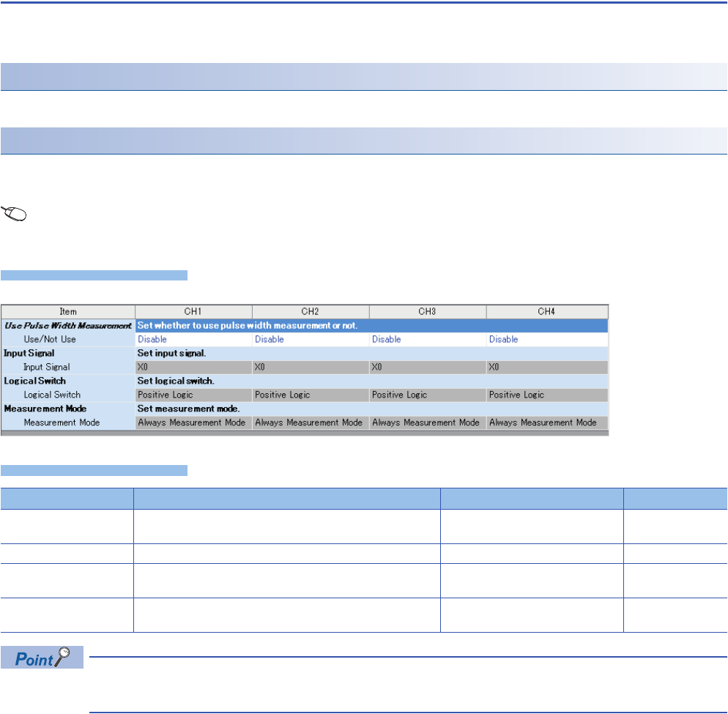The image size is (728, 714).
Task: Select the Use Pulse Width Measurement row
Action: tap(68, 326)
